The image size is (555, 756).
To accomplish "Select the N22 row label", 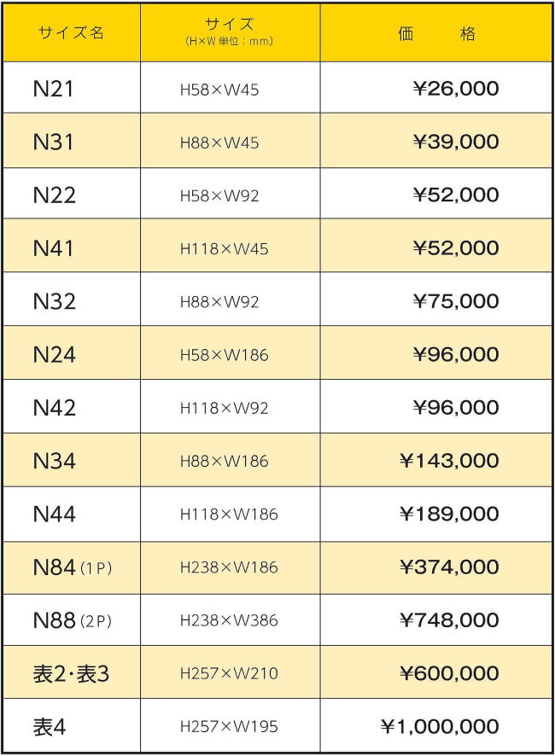I will (x=54, y=195).
